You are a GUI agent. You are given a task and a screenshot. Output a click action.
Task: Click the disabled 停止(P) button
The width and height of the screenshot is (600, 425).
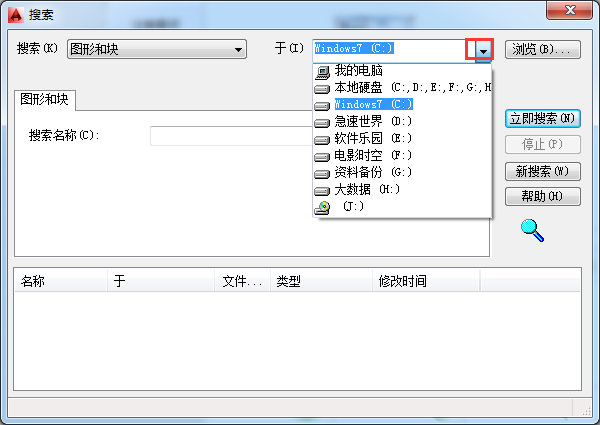[543, 144]
